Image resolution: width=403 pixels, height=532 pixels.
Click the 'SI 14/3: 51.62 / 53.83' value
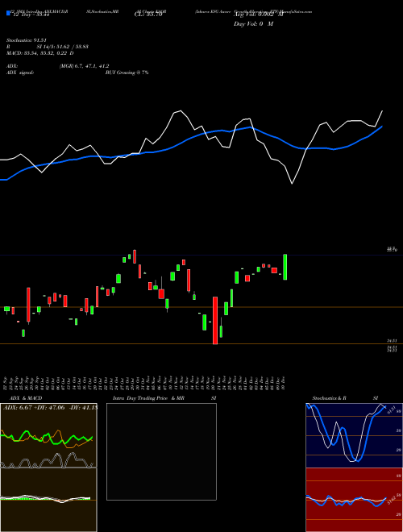coord(63,47)
